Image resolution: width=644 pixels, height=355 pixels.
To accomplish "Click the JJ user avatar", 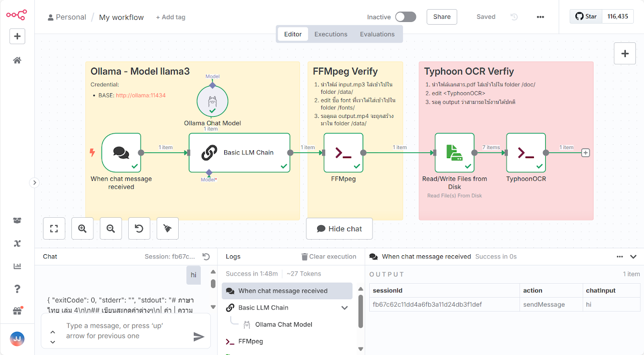I will pyautogui.click(x=17, y=339).
